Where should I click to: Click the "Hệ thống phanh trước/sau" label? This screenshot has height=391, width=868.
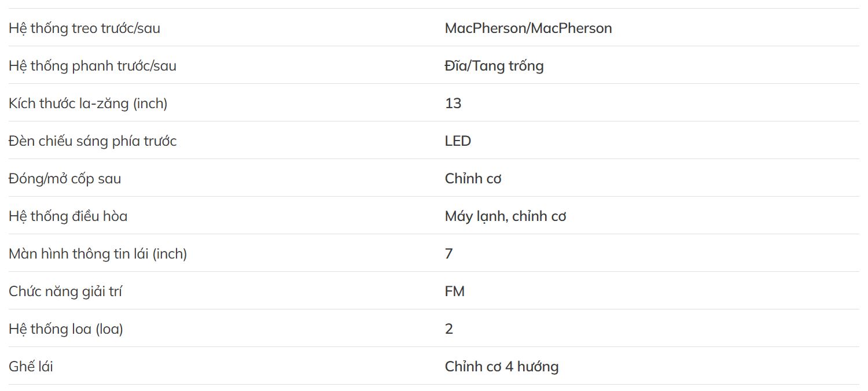93,66
